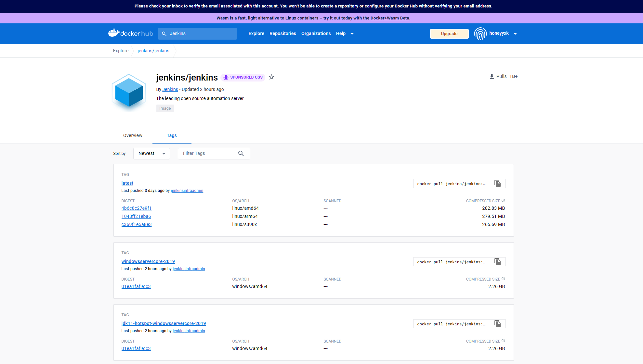Click the jenkins/jenkins page title

click(187, 77)
